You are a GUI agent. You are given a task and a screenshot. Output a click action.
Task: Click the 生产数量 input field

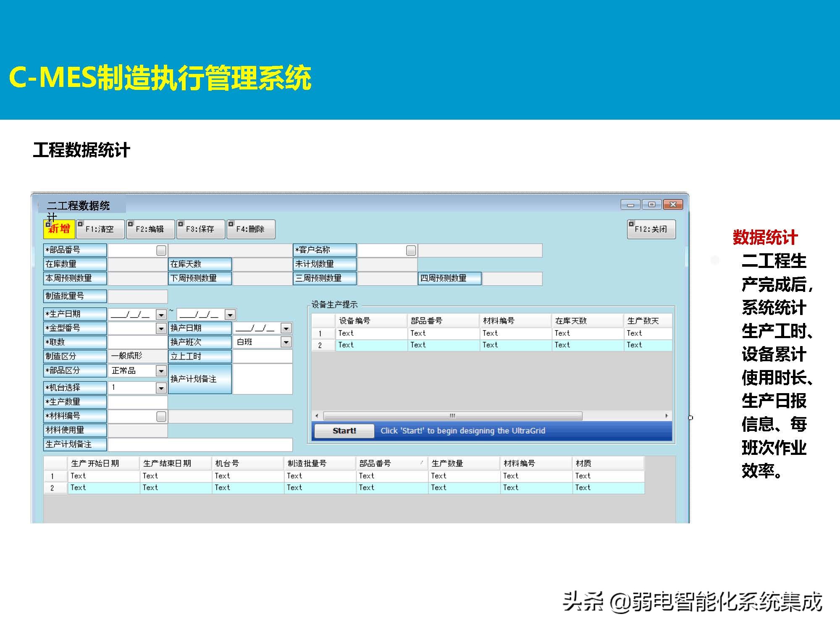click(x=138, y=402)
